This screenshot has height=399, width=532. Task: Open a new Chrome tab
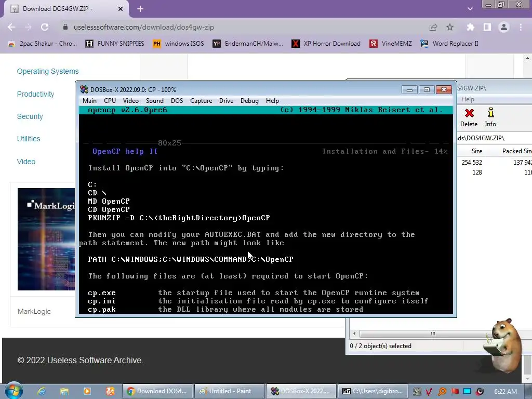[140, 9]
